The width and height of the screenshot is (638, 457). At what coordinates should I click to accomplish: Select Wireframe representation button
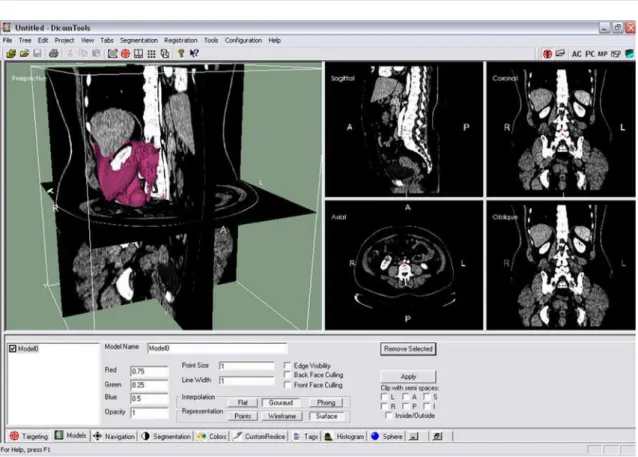pos(282,416)
